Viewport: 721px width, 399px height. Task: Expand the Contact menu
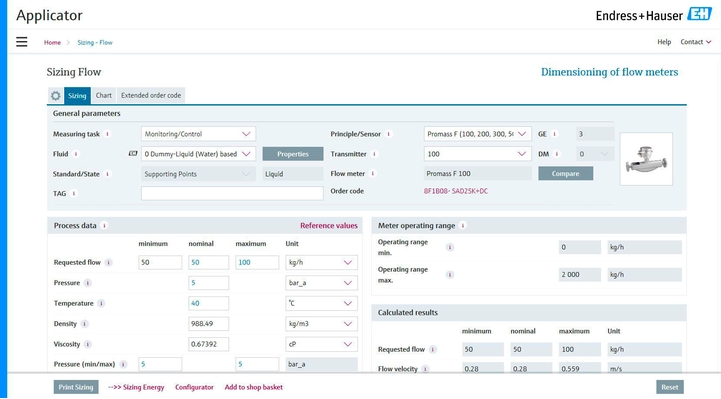696,42
